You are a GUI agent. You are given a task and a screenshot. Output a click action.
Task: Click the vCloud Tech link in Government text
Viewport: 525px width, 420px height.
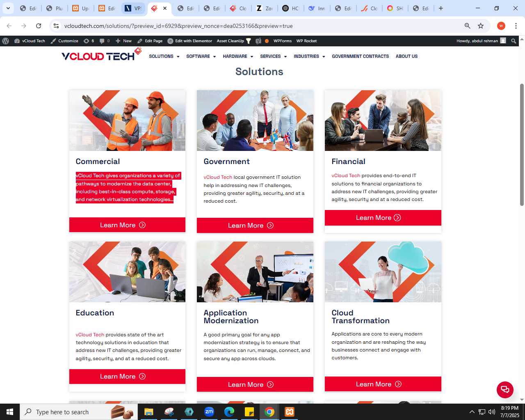(218, 177)
